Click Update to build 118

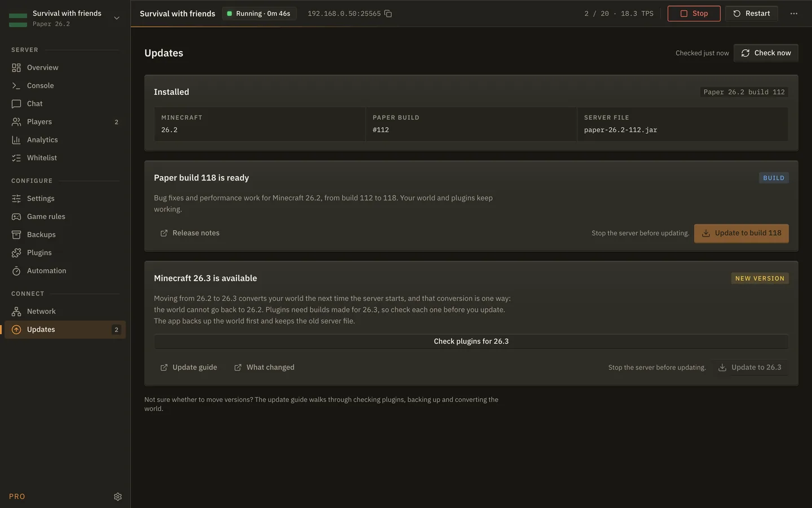[x=742, y=233]
